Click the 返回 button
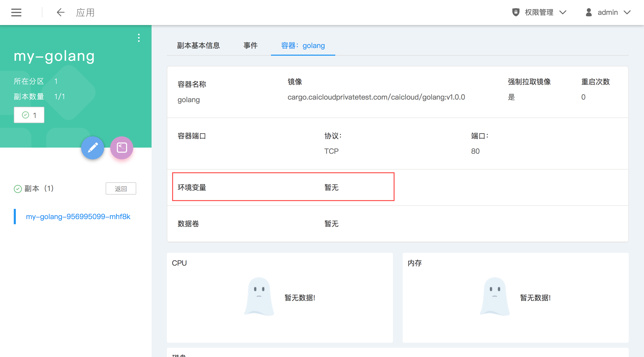Screen dimensions: 644x357 point(121,188)
